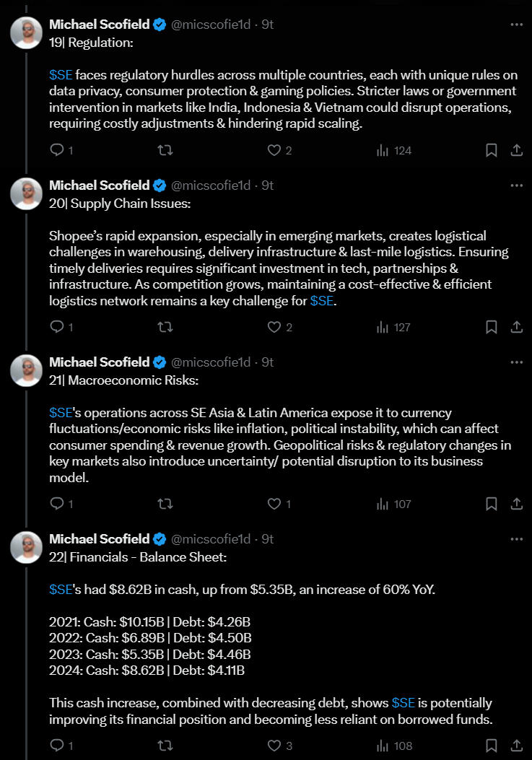Open Michael Scofield's profile from Balance Sheet tweet

(99, 539)
